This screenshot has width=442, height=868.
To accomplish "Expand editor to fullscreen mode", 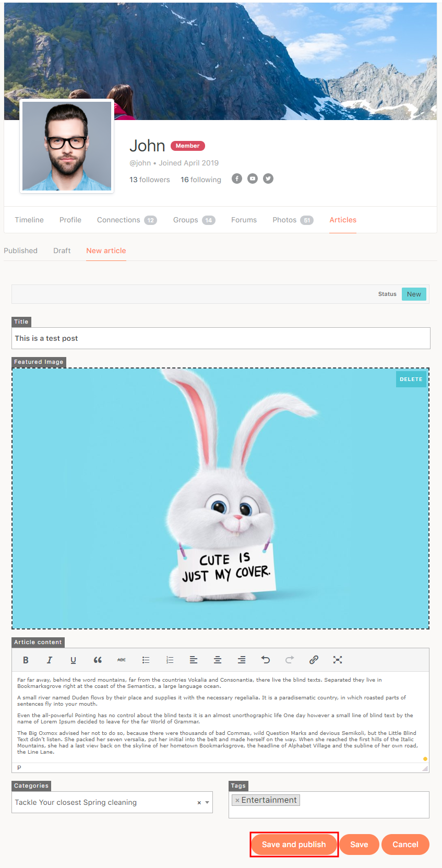I will click(338, 660).
